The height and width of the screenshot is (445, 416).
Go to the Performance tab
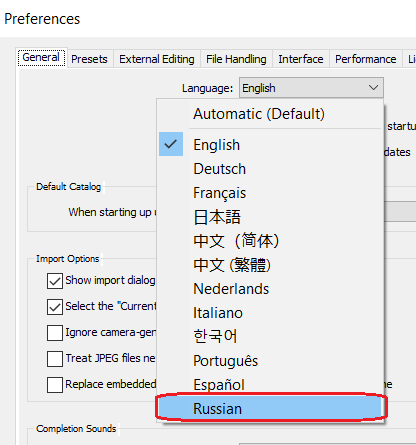pos(366,59)
